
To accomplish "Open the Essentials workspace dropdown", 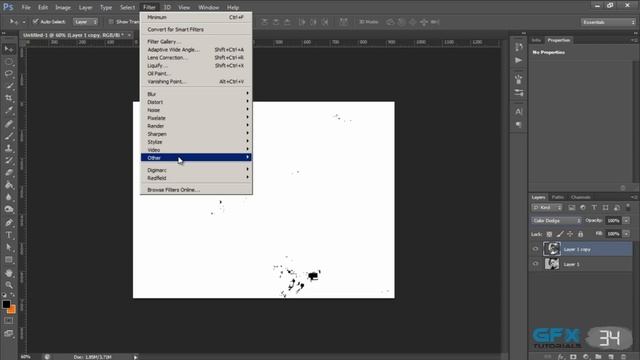I will 608,22.
